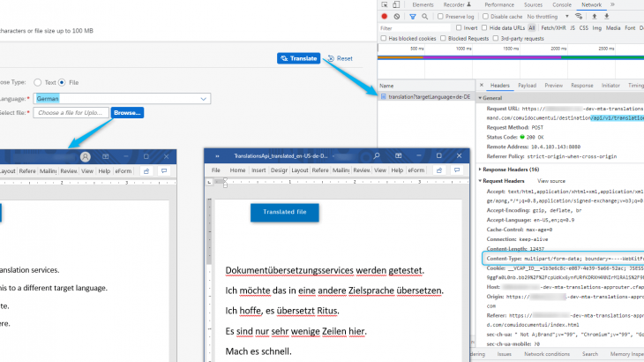The image size is (644, 362).
Task: Open Network conditions drawer tab
Action: tap(547, 354)
